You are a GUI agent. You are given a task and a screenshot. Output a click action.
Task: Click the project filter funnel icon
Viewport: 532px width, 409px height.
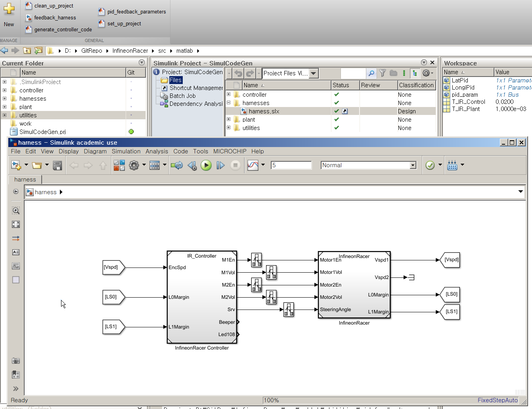pos(383,73)
